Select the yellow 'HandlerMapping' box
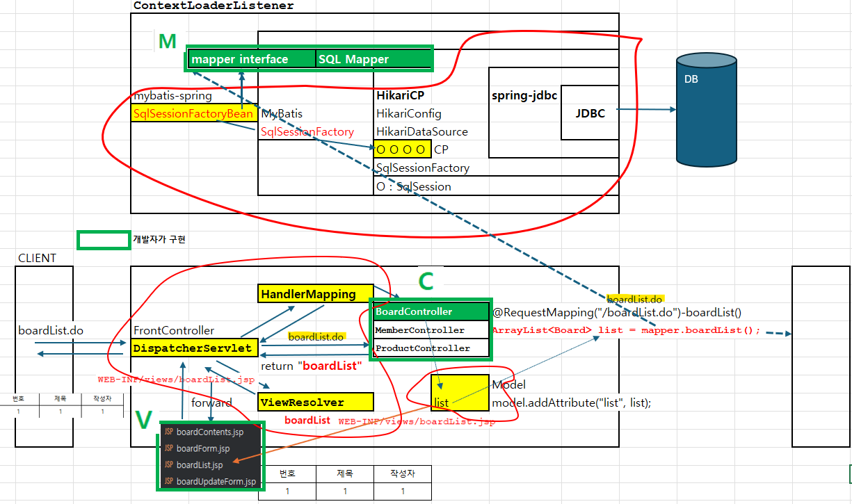852x504 pixels. click(316, 294)
